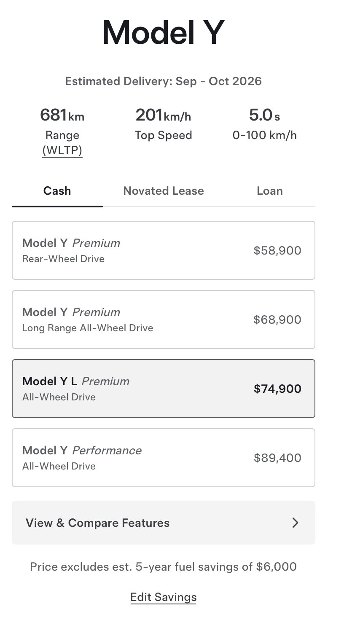Open the Loan payment tab
The height and width of the screenshot is (644, 344).
(270, 191)
